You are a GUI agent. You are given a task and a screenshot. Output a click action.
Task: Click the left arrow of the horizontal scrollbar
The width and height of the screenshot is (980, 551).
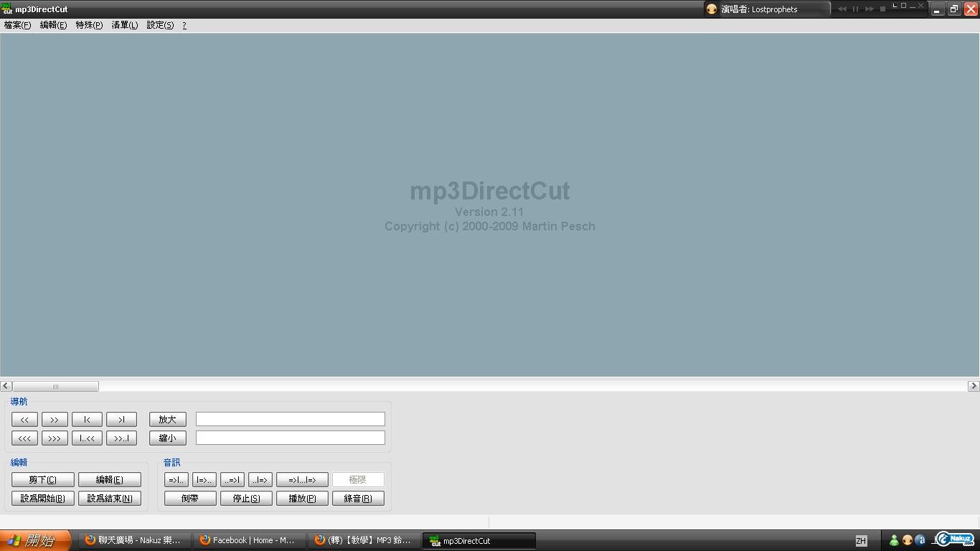pyautogui.click(x=6, y=386)
